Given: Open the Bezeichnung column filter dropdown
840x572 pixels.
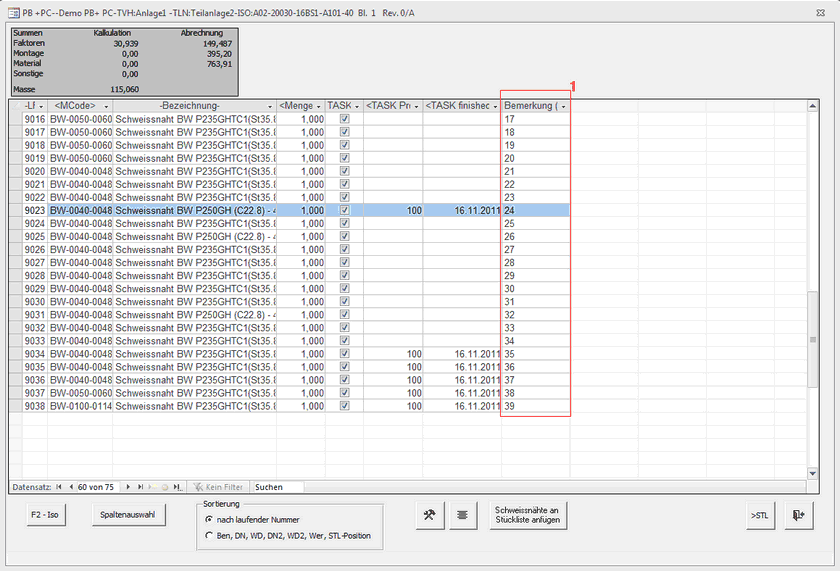Looking at the screenshot, I should [x=269, y=106].
